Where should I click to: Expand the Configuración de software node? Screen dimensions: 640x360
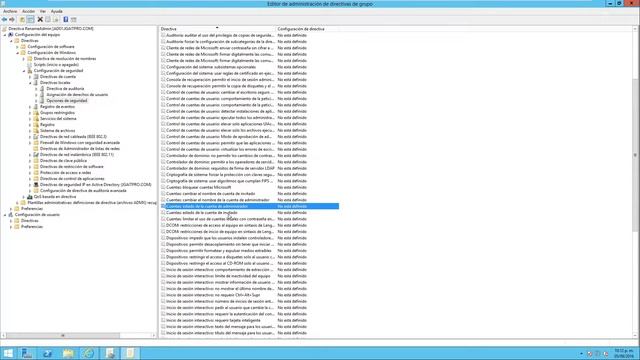(18, 47)
